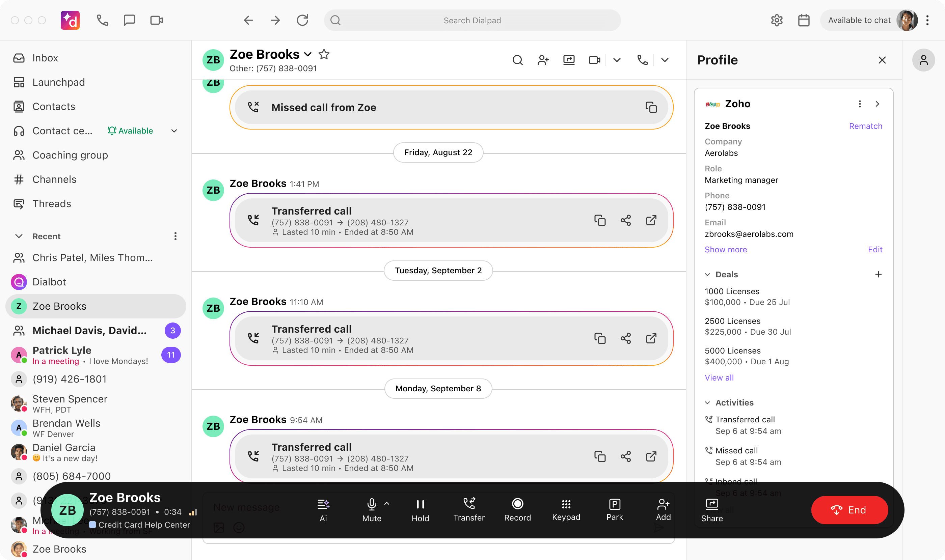
Task: Share the September 2 transferred call
Action: (x=626, y=338)
